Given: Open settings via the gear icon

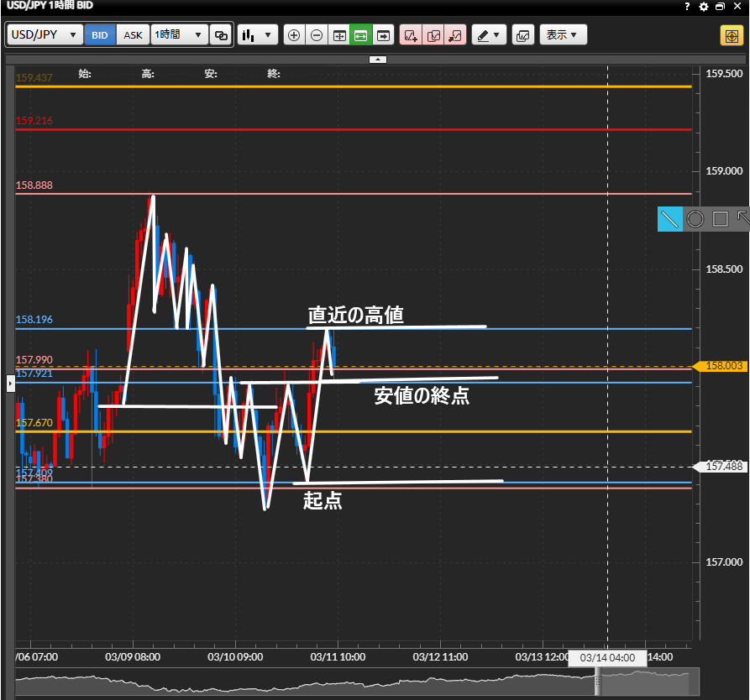Looking at the screenshot, I should 704,7.
